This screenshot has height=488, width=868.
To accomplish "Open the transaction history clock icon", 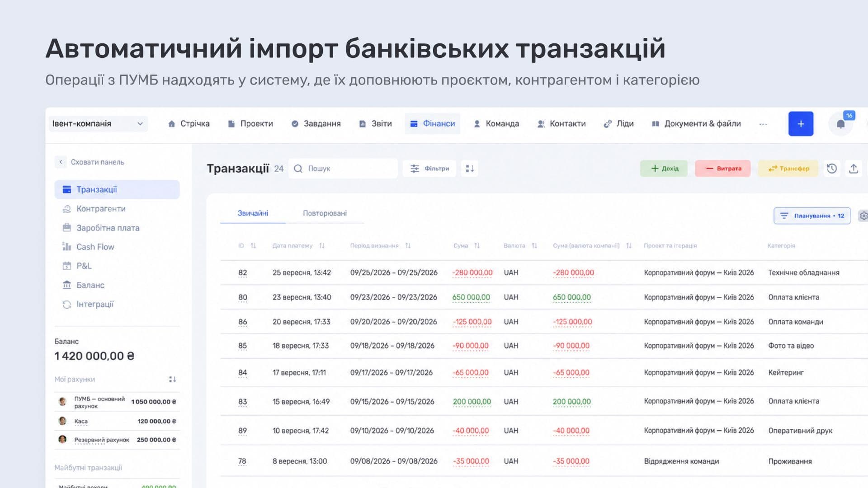I will click(832, 169).
